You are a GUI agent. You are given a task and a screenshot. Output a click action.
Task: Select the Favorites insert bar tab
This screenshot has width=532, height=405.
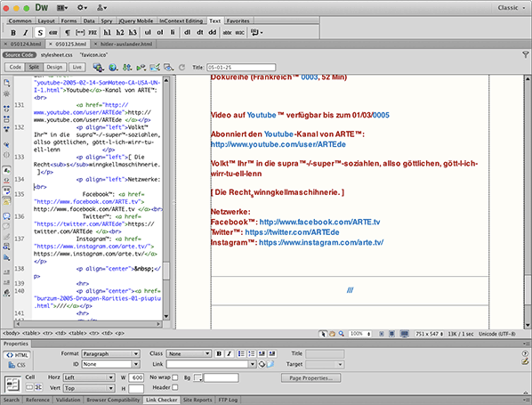tap(238, 20)
